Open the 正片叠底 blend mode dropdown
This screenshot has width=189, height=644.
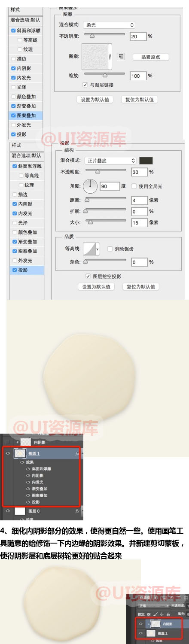coord(110,161)
